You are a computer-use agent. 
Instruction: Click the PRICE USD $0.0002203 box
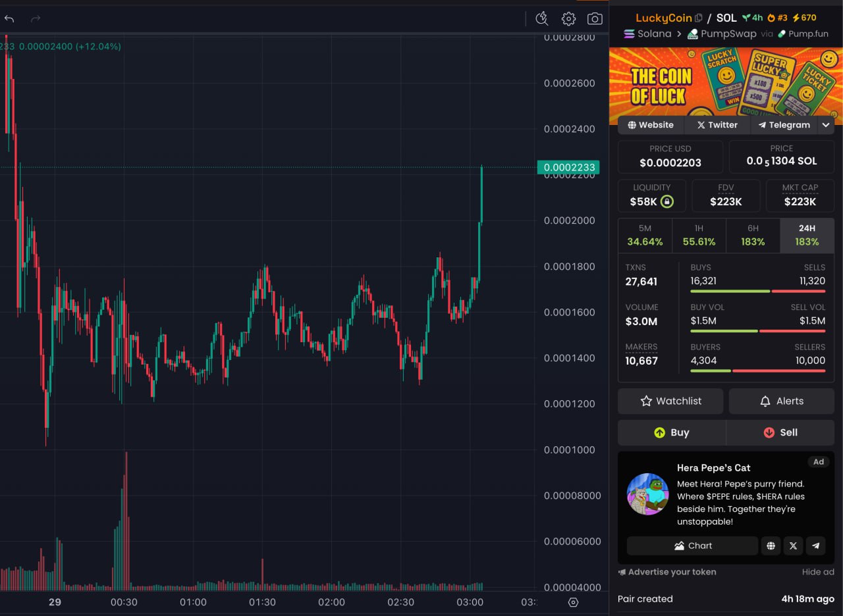[x=670, y=156]
